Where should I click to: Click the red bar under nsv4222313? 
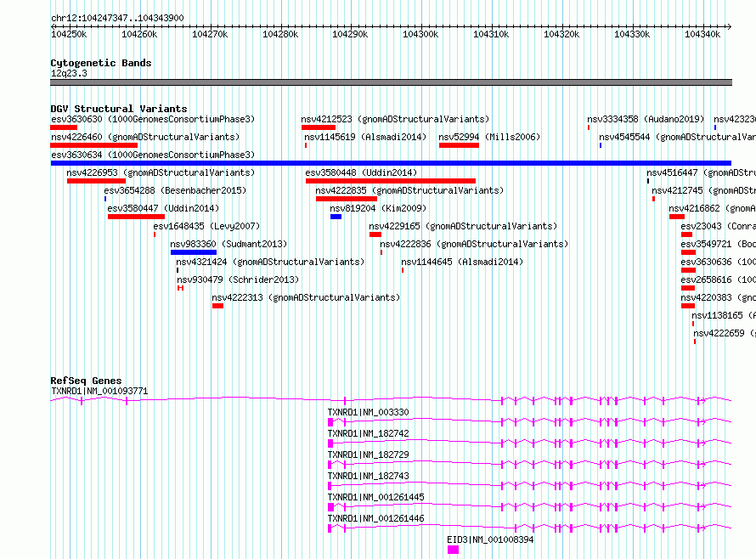218,307
